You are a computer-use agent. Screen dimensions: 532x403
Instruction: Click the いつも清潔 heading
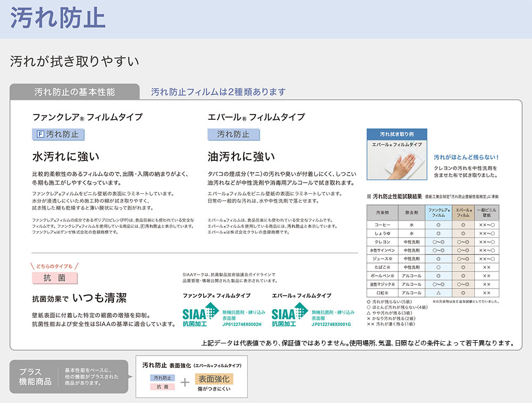point(99,298)
